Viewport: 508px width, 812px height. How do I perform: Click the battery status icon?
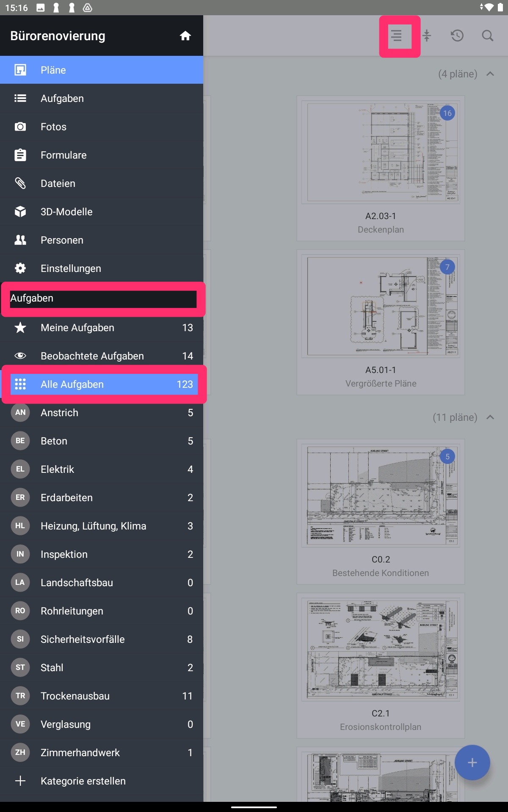tap(500, 7)
